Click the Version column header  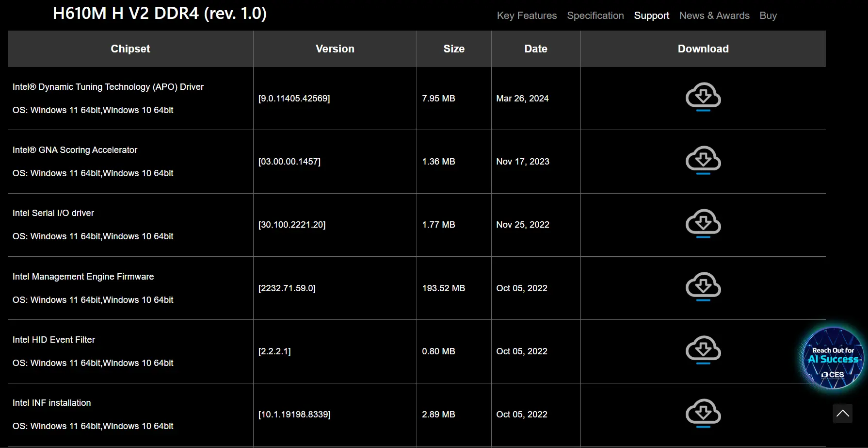(335, 49)
